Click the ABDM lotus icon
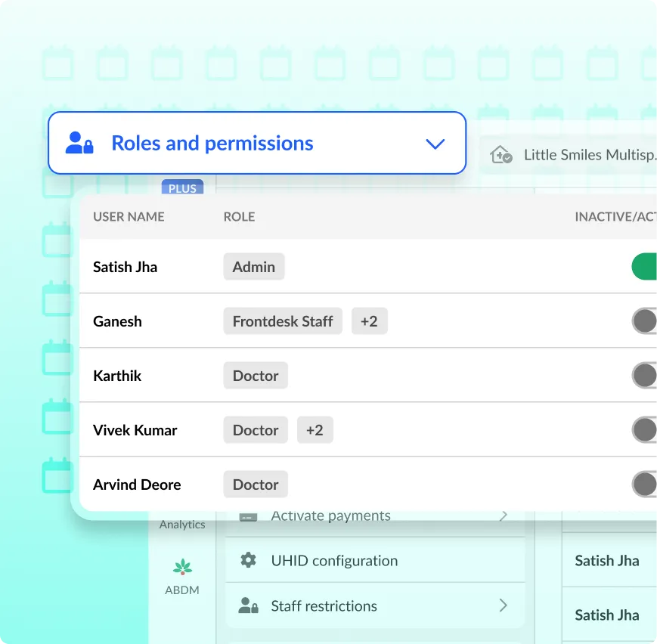Image resolution: width=657 pixels, height=644 pixels. coord(182,567)
